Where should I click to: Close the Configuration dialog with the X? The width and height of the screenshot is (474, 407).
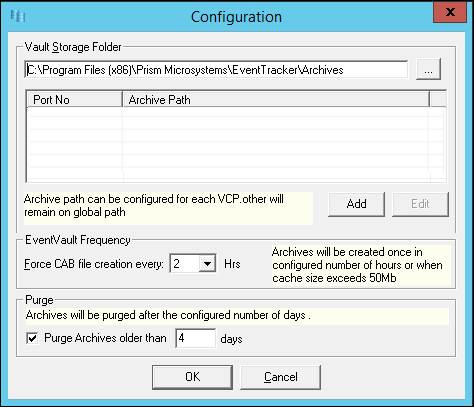450,12
